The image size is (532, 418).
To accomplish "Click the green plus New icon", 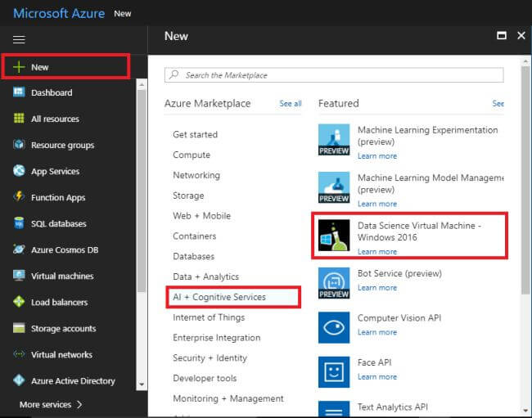I will pyautogui.click(x=19, y=67).
